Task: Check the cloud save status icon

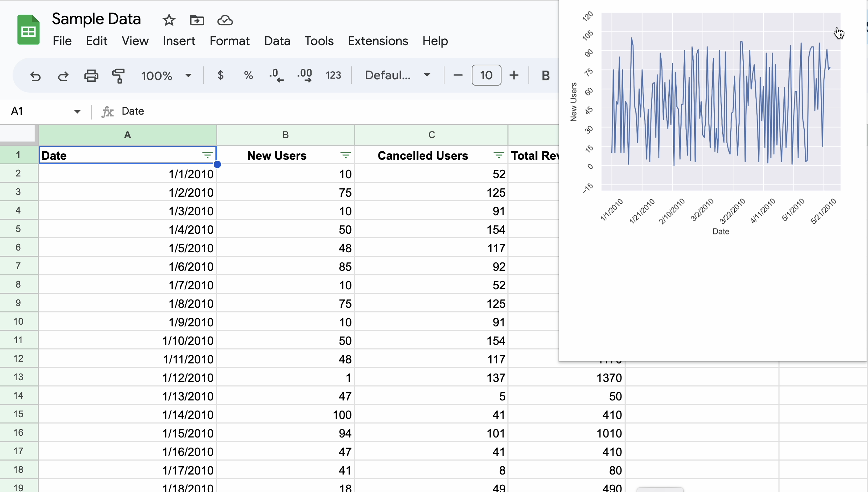Action: tap(225, 20)
